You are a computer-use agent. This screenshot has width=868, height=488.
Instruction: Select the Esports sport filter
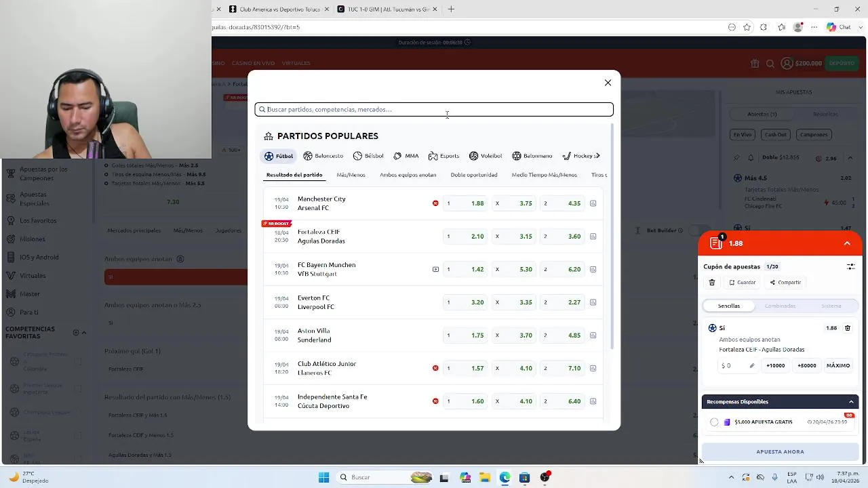[443, 156]
